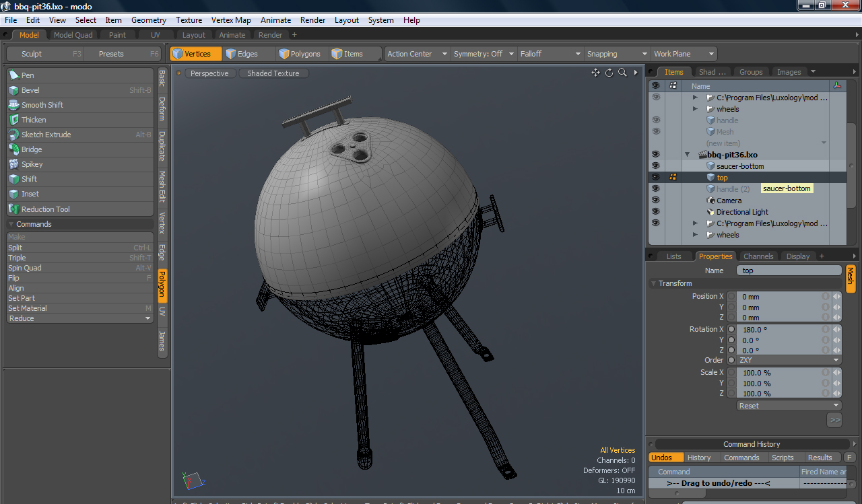This screenshot has height=504, width=862.
Task: Click the red axis icon in Items header
Action: click(x=837, y=85)
